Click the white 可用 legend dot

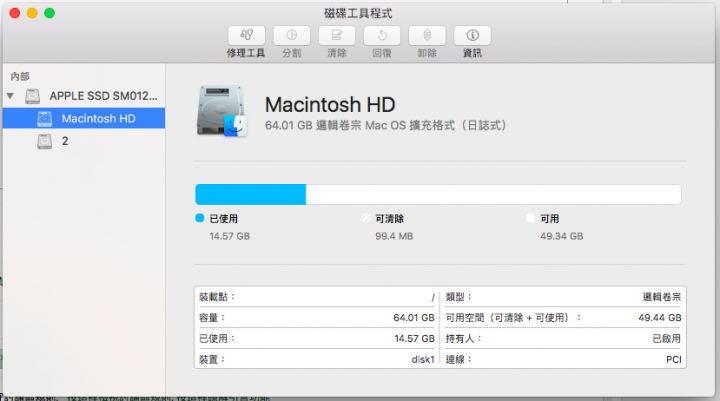click(x=530, y=218)
